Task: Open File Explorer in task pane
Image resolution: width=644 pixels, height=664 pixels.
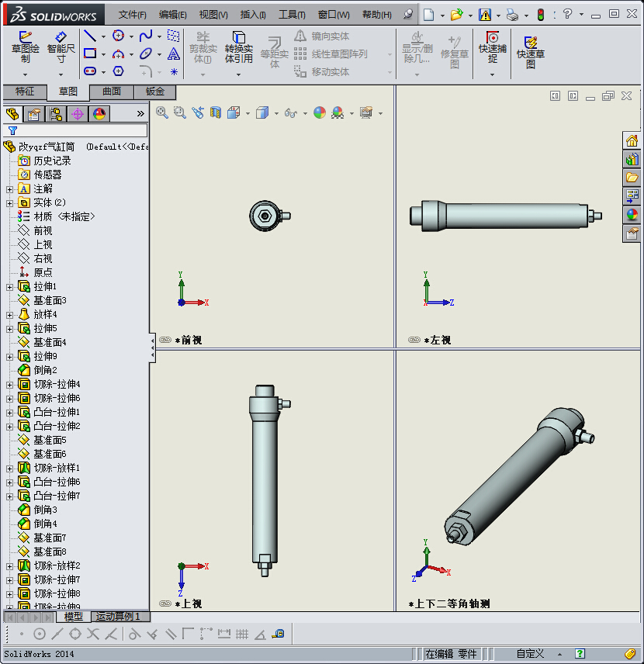Action: pos(632,178)
